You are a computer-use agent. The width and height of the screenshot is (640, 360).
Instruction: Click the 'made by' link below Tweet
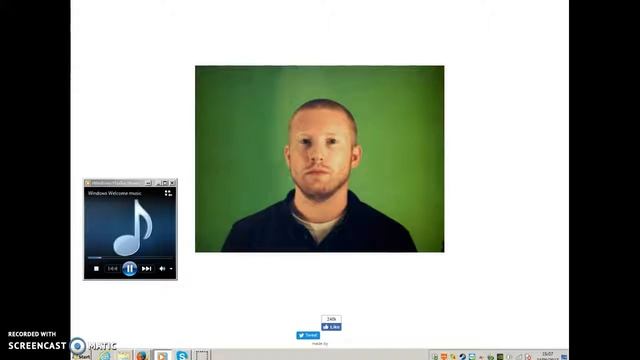[320, 344]
